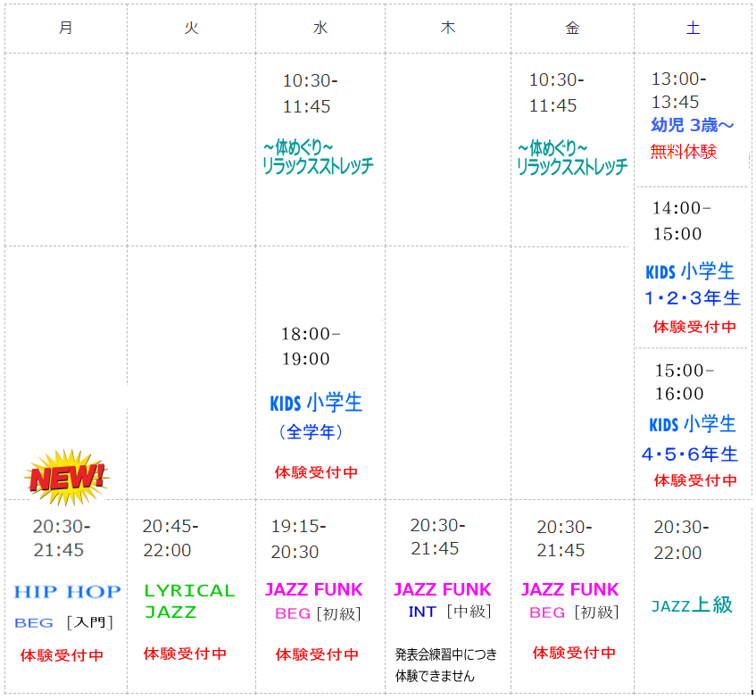Click Friday JAZZ FUNK BEG class

[x=569, y=589]
